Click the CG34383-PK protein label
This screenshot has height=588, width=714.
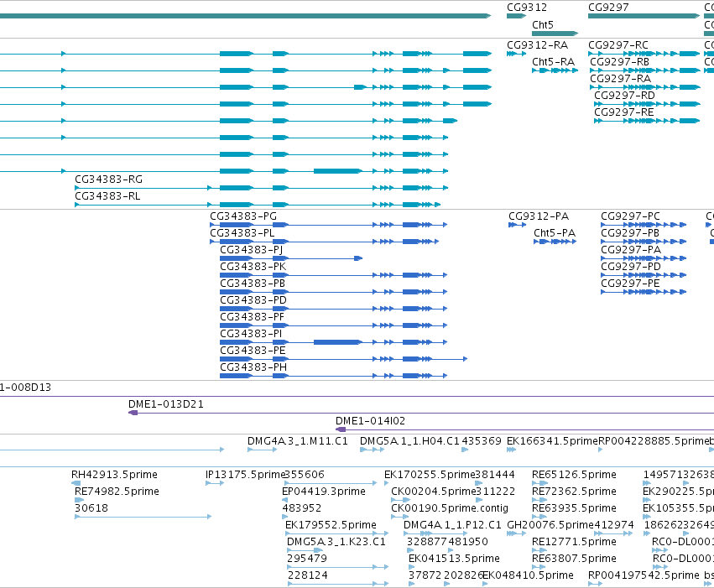pyautogui.click(x=253, y=267)
